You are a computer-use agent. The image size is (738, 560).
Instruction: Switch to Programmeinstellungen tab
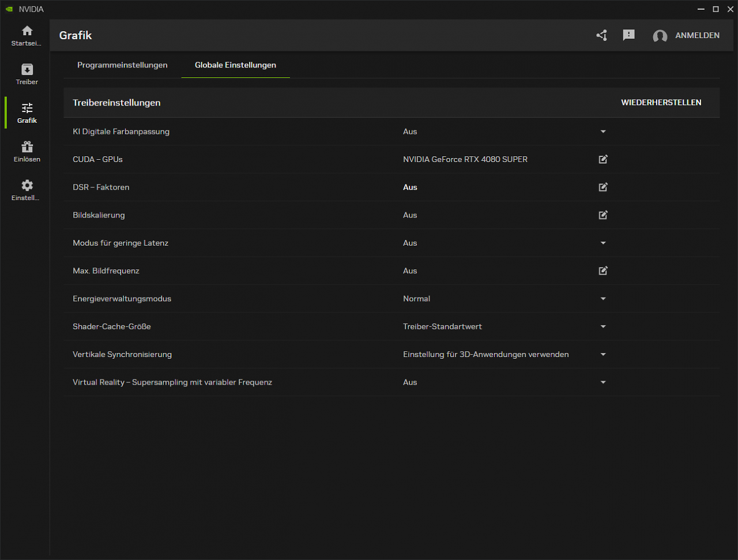tap(122, 65)
